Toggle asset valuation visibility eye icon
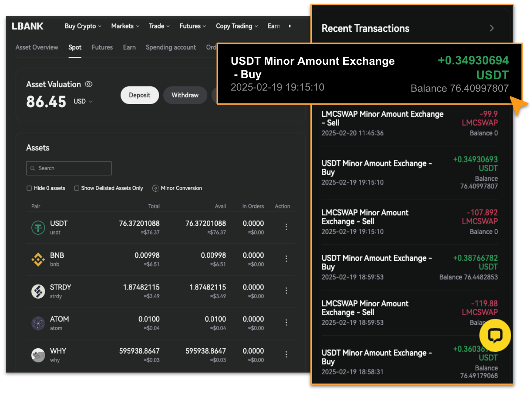The image size is (532, 393). click(89, 84)
